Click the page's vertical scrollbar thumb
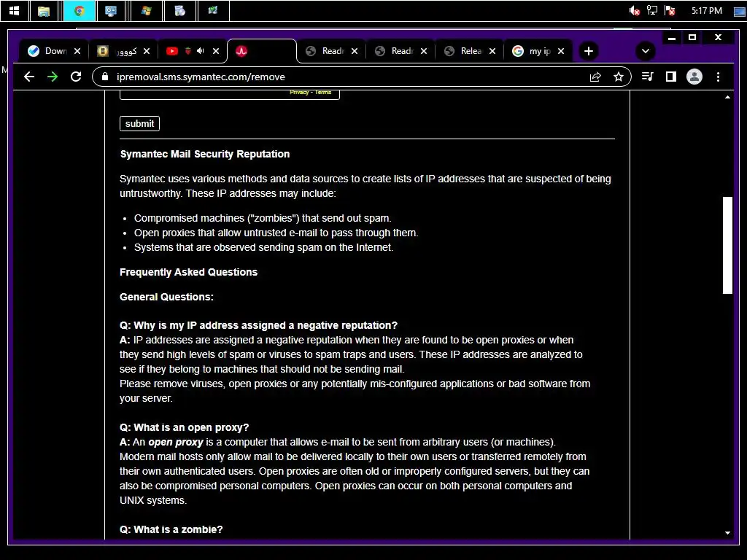 click(727, 245)
